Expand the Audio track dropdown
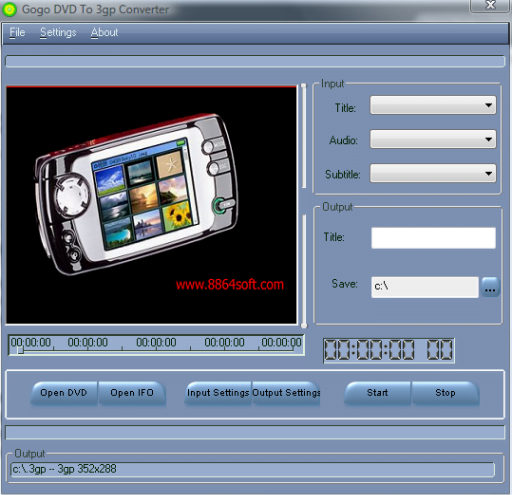Image resolution: width=512 pixels, height=495 pixels. point(433,139)
